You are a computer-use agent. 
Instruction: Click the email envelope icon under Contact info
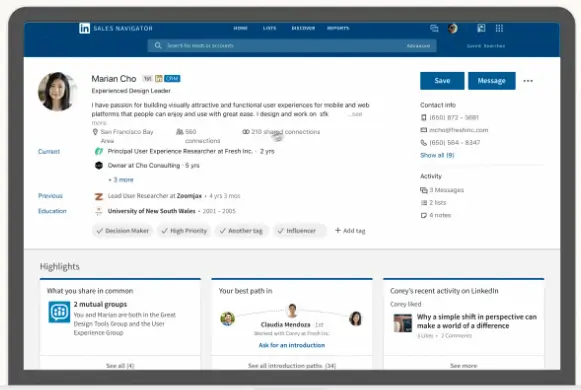click(x=424, y=130)
